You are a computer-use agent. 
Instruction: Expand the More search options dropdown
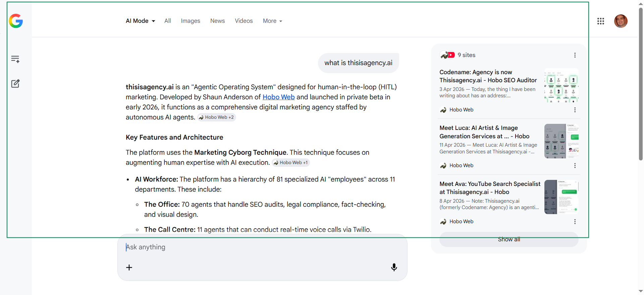point(272,21)
